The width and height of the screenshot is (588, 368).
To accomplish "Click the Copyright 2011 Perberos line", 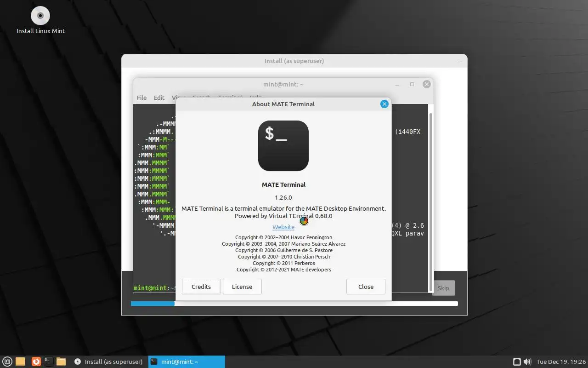I will click(x=283, y=263).
